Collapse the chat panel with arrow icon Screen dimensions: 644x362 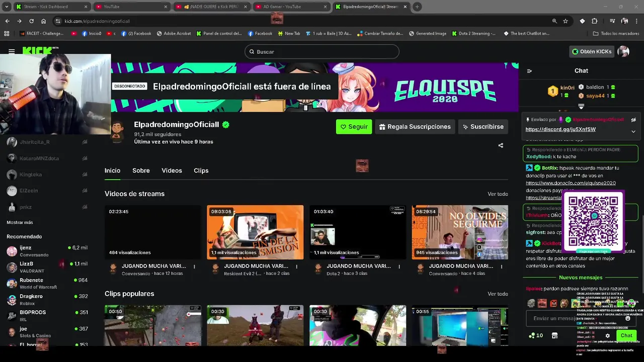pyautogui.click(x=529, y=71)
